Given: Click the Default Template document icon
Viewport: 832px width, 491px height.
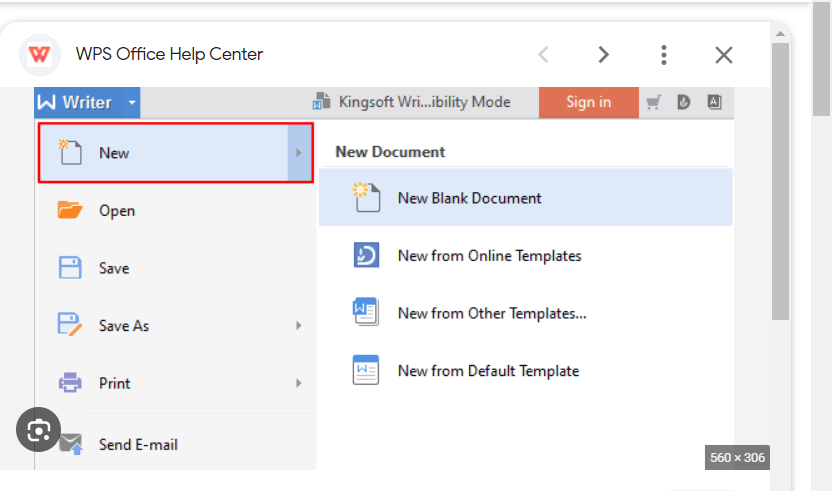Looking at the screenshot, I should pyautogui.click(x=366, y=370).
